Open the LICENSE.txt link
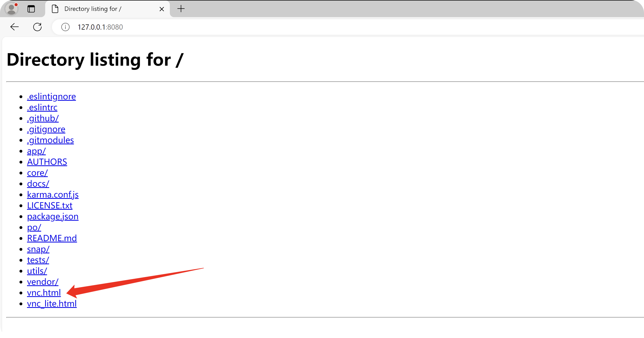This screenshot has width=644, height=338. click(50, 206)
